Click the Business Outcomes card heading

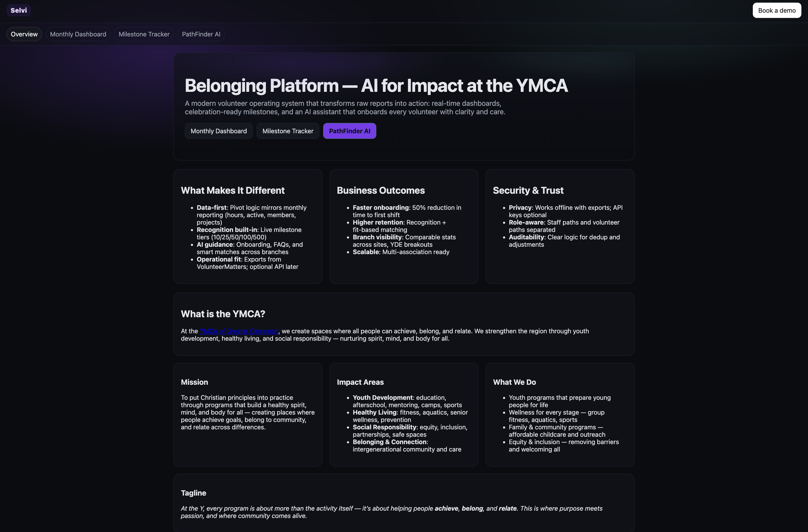[380, 190]
